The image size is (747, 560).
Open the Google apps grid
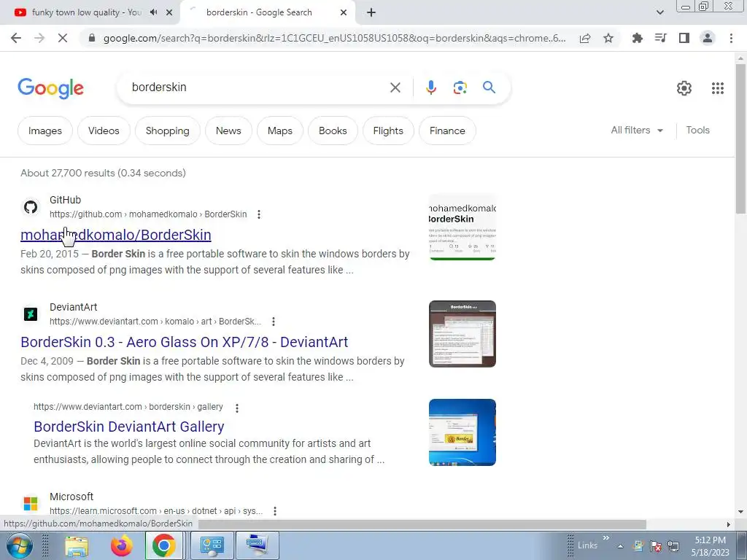coord(718,88)
